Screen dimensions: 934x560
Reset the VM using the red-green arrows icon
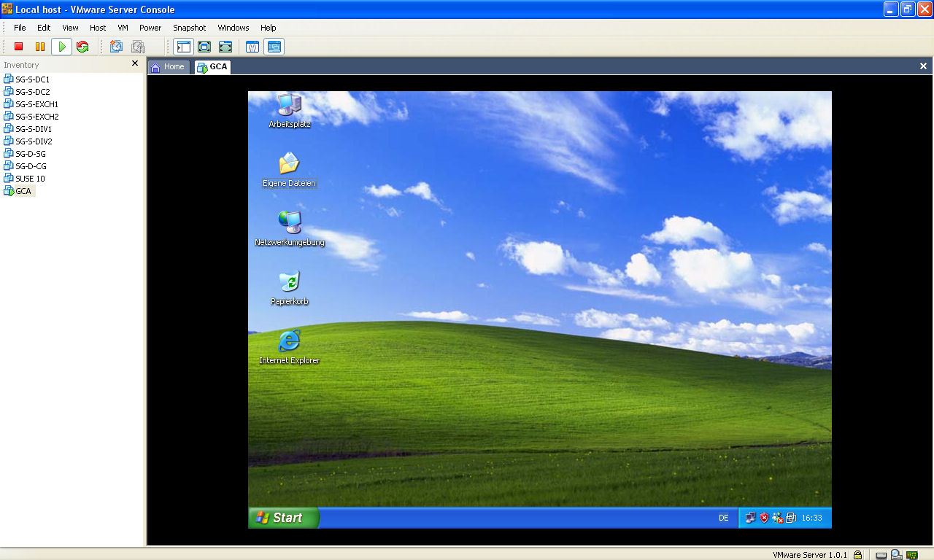pos(82,47)
